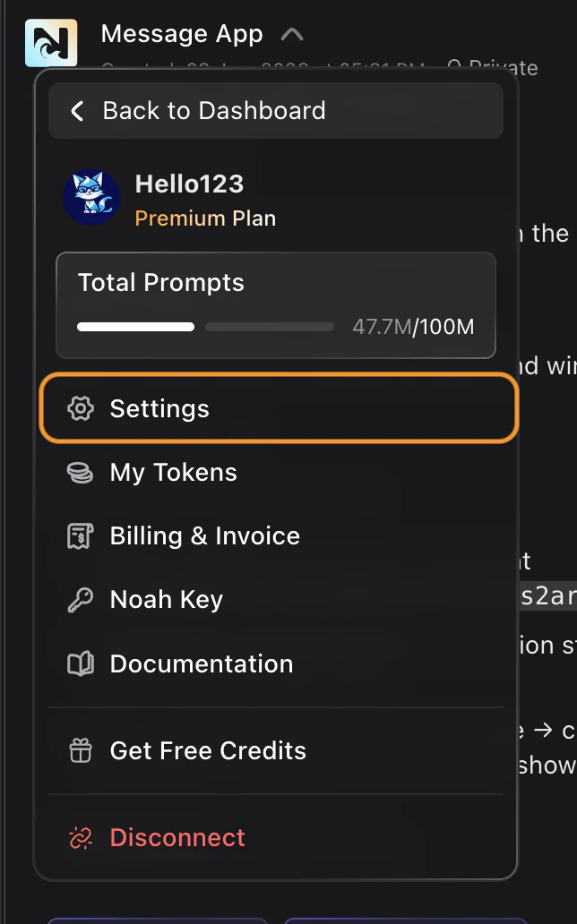Image resolution: width=577 pixels, height=924 pixels.
Task: Collapse the Message App header chevron
Action: [293, 33]
